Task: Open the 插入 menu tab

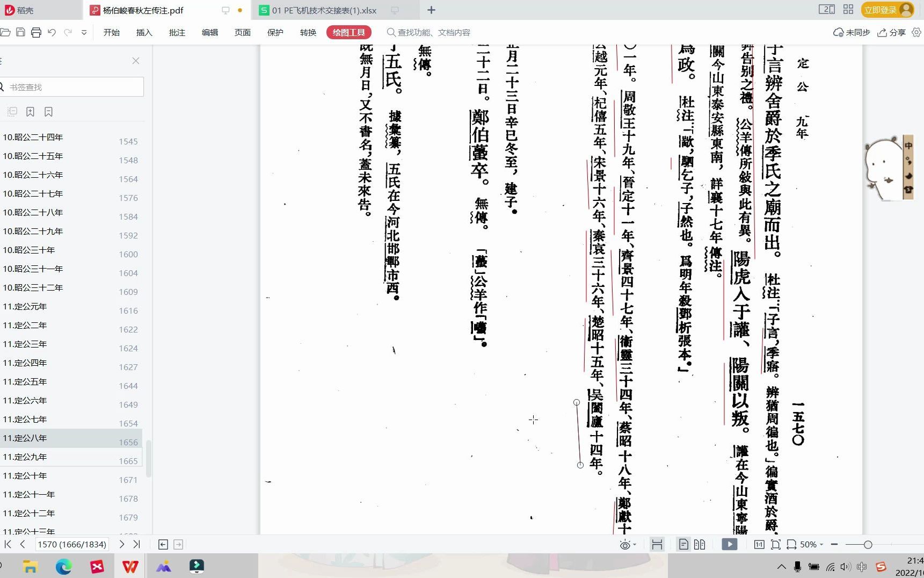Action: (144, 32)
